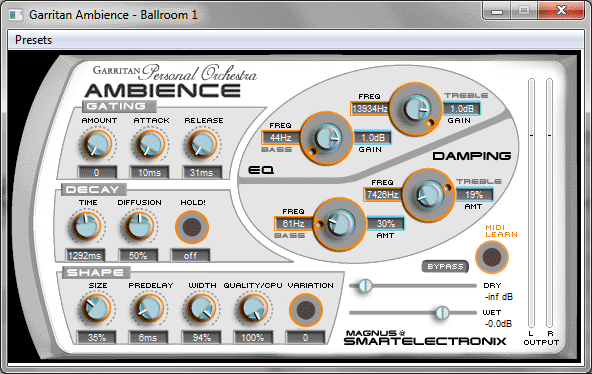Click the decay time 1292ms value box
This screenshot has height=374, width=592.
pos(85,255)
